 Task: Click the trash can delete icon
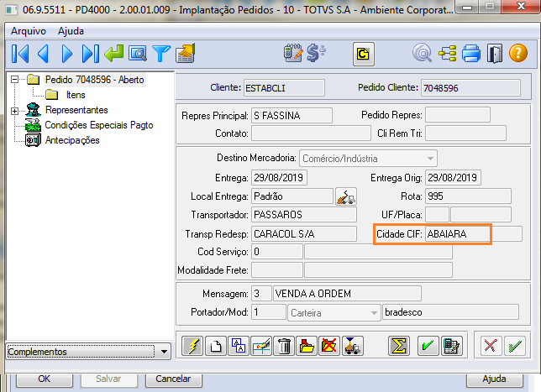(x=284, y=346)
